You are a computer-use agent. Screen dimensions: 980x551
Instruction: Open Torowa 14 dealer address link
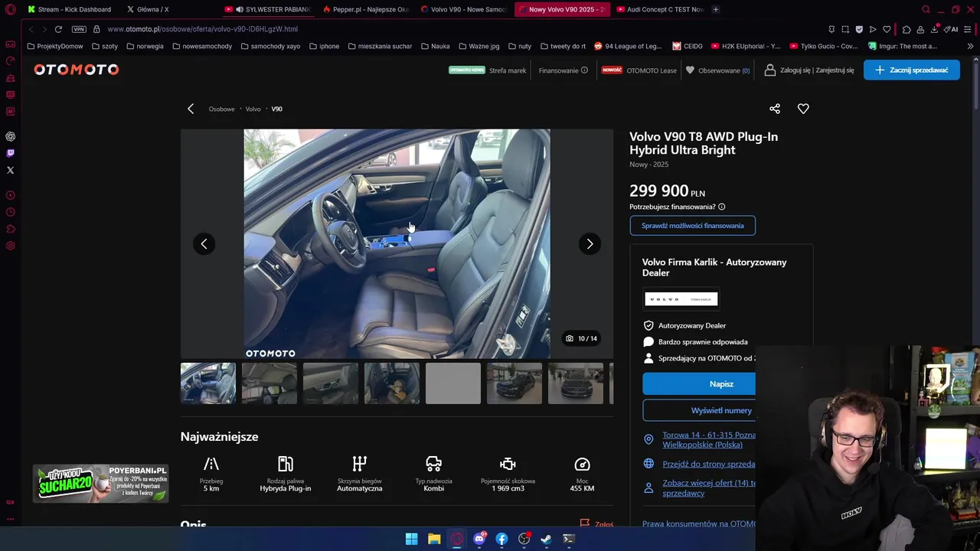[x=709, y=439]
